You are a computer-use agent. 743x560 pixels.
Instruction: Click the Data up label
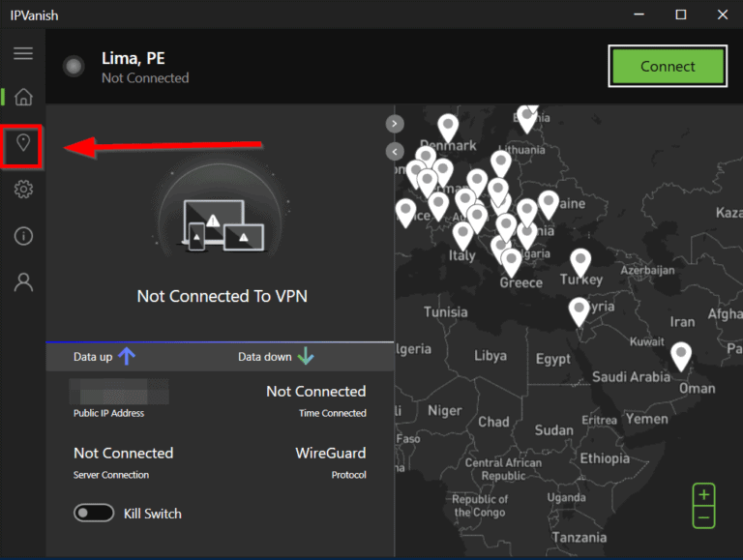93,357
